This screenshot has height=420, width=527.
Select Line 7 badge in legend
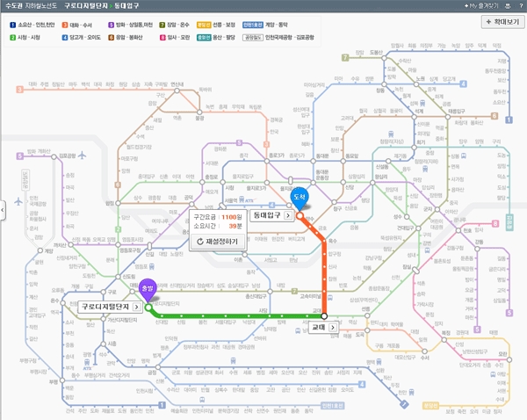(x=162, y=25)
